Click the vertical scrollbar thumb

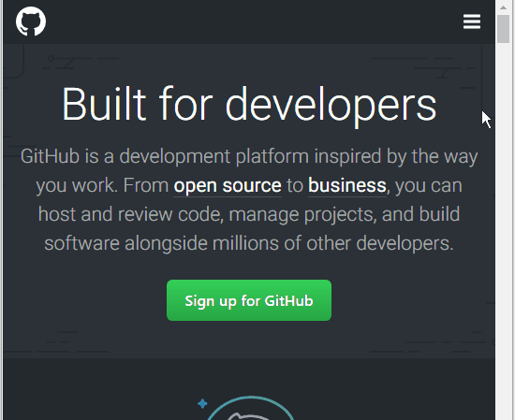(503, 29)
